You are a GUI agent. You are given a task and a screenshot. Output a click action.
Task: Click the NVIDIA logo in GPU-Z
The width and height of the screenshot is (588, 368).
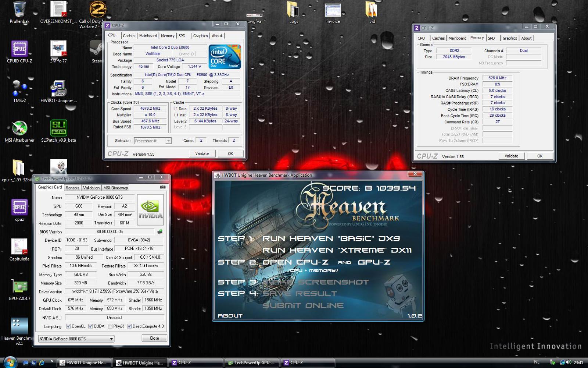[x=150, y=210]
